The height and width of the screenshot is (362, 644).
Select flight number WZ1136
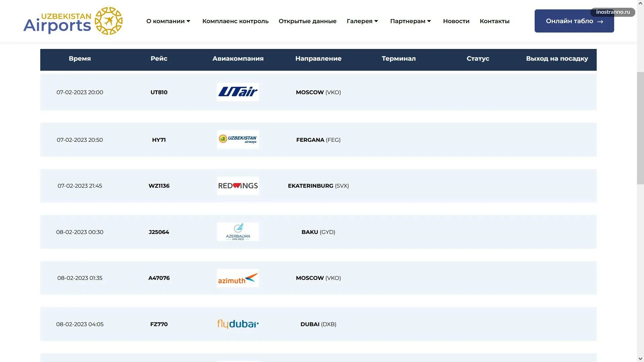(x=159, y=186)
